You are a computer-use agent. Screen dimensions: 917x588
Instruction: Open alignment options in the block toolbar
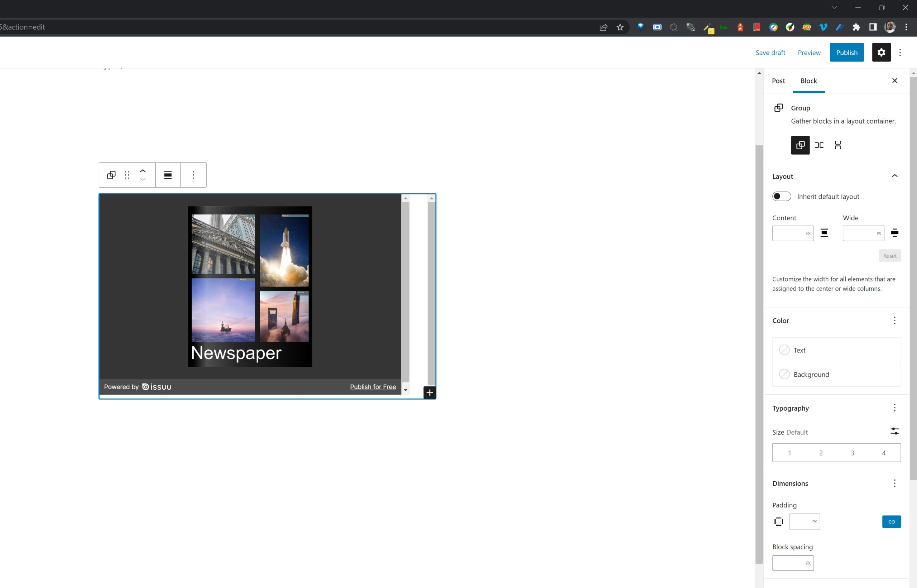pyautogui.click(x=168, y=175)
